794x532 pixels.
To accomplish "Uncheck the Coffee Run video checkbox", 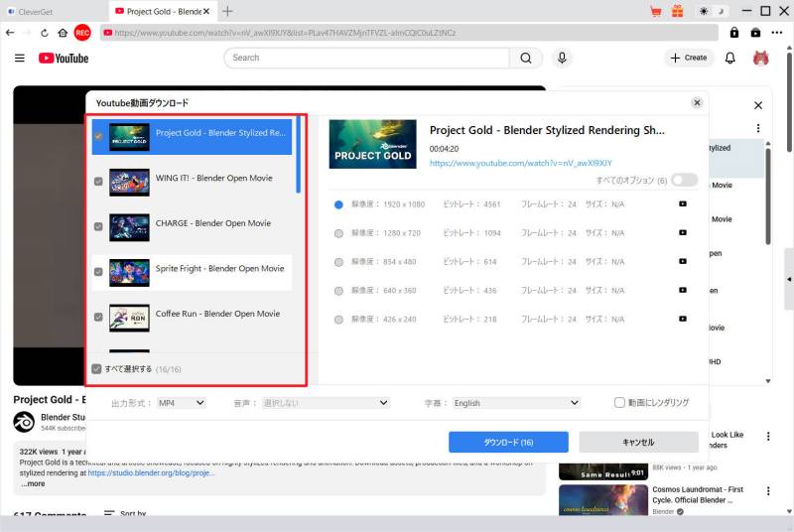I will pyautogui.click(x=98, y=317).
